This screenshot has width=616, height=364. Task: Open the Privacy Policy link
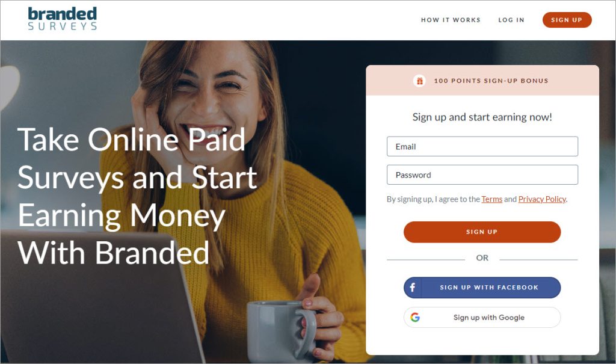[542, 199]
